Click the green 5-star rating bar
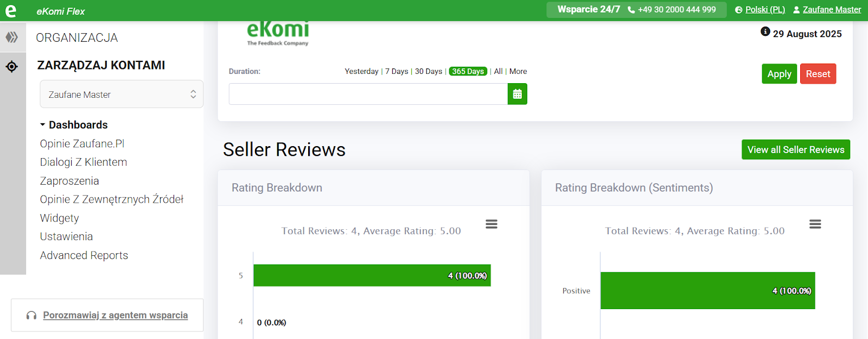This screenshot has height=339, width=868. [372, 275]
